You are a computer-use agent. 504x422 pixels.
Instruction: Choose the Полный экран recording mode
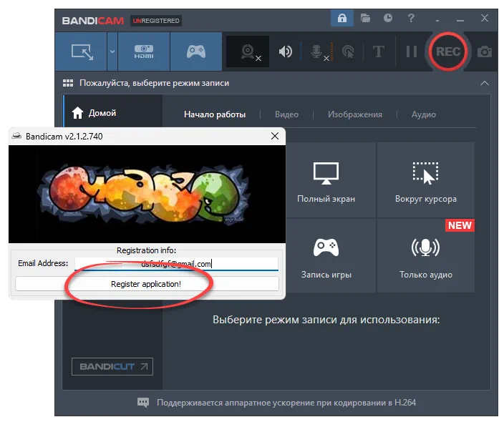[331, 180]
